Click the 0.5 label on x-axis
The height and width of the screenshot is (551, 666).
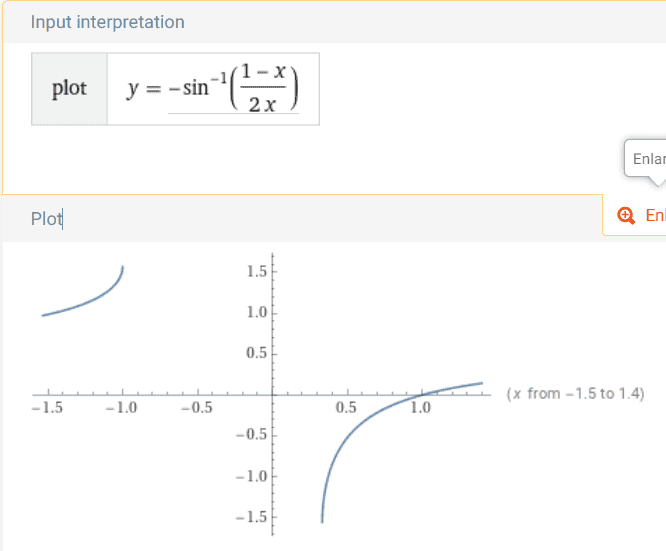pos(346,408)
